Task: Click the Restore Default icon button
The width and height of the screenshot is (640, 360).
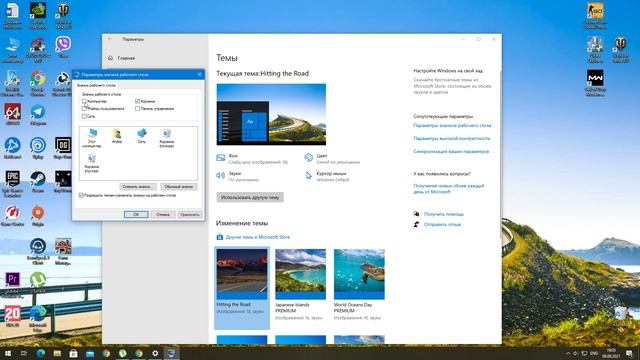Action: click(179, 187)
